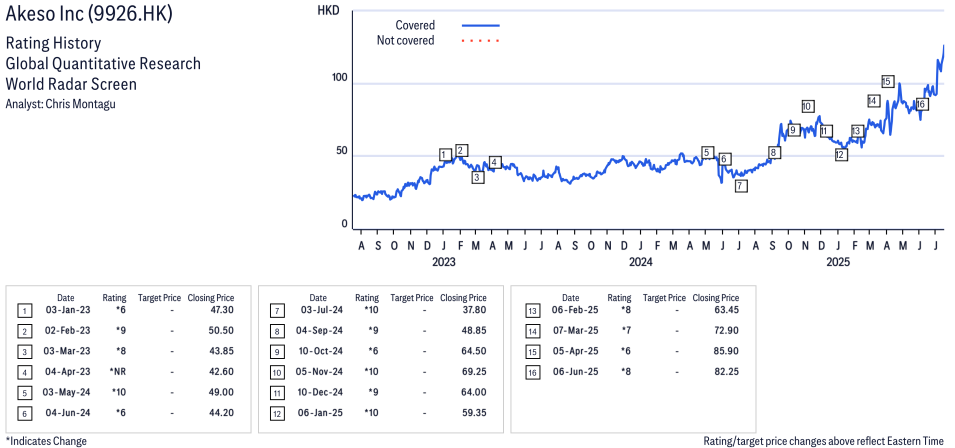Click the Not covered legend label
This screenshot has width=955, height=448.
click(x=406, y=41)
